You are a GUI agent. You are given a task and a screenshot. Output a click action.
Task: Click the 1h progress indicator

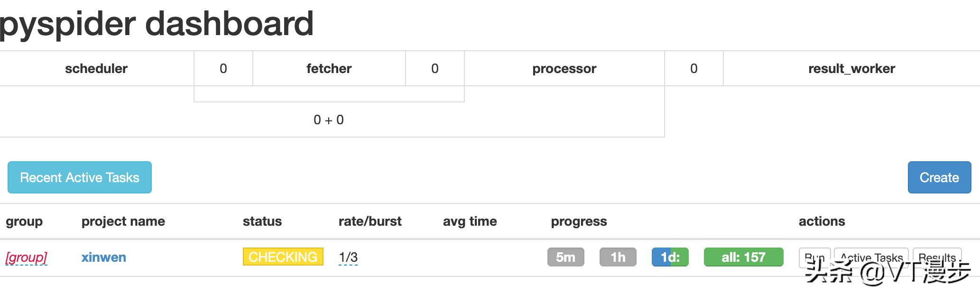[618, 257]
